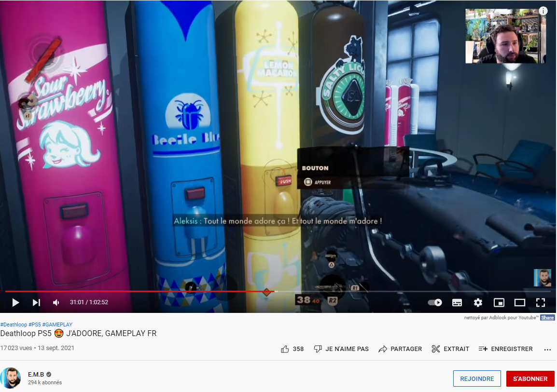Click the video title Deathloop PS5 J'ADOORE
The image size is (557, 392).
coord(78,334)
